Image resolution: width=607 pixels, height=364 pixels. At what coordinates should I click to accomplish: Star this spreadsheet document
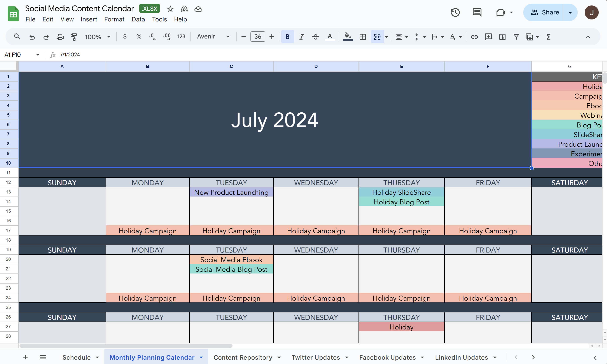(x=170, y=9)
